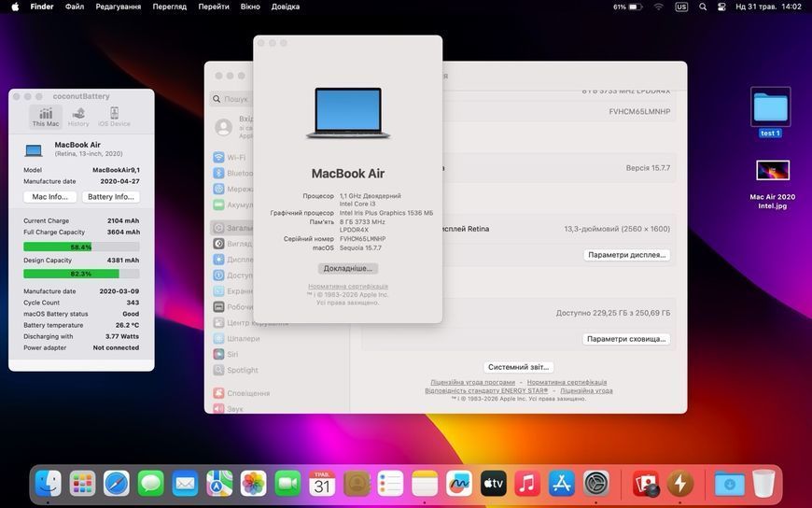Click System Settings gear in the Dock
The height and width of the screenshot is (508, 812).
click(596, 484)
